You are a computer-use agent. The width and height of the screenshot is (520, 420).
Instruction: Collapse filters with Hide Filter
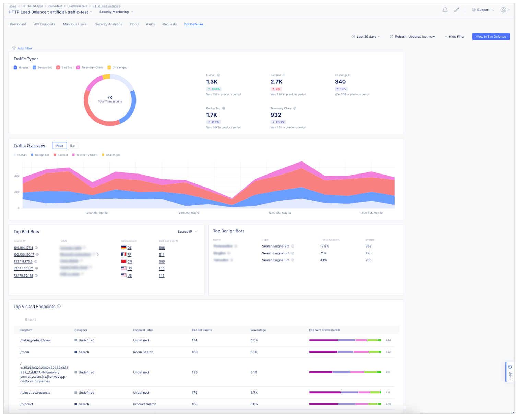point(454,37)
